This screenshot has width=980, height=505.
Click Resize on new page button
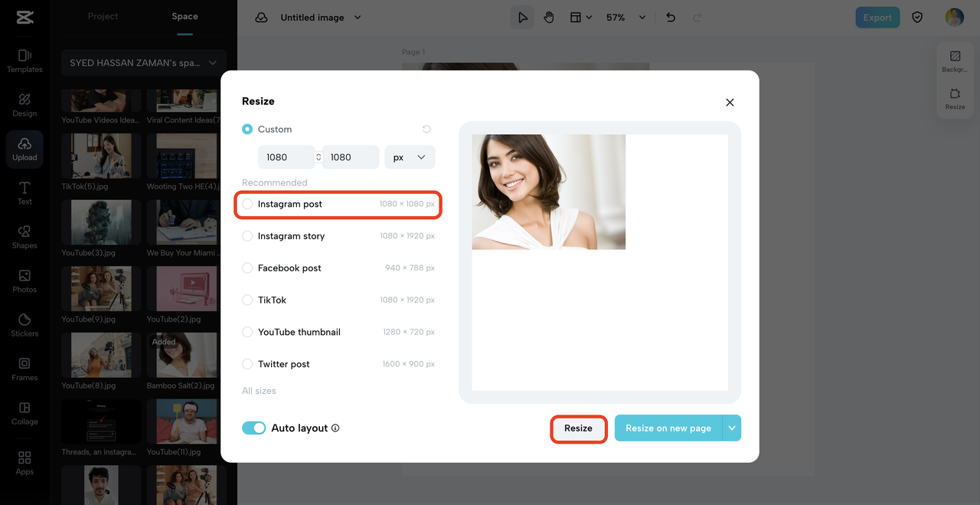(668, 428)
